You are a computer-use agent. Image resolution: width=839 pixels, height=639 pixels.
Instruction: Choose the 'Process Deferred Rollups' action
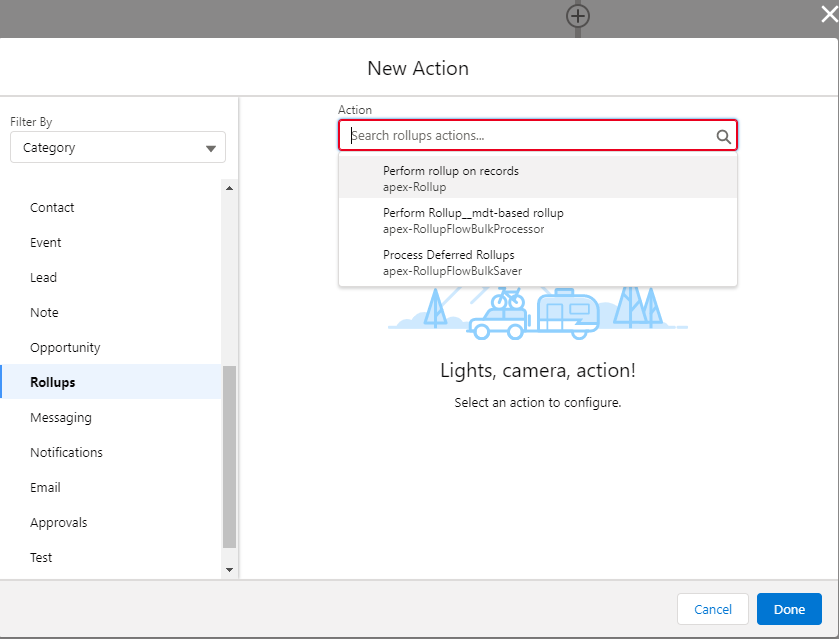coord(447,261)
